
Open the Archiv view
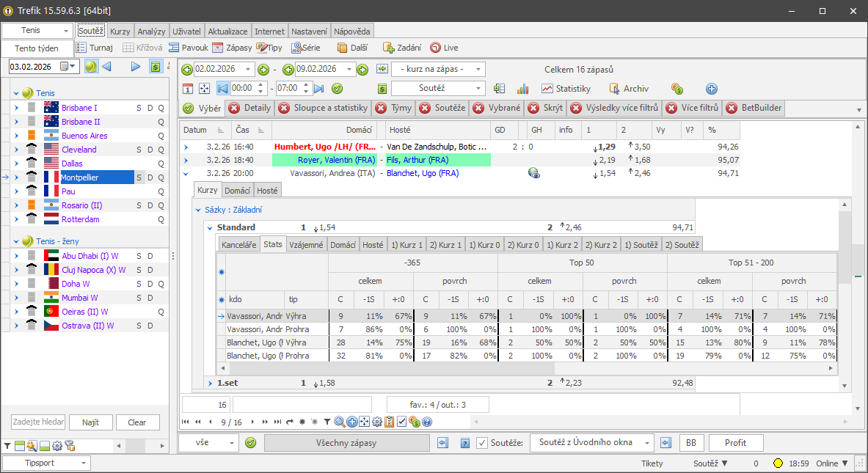[628, 88]
